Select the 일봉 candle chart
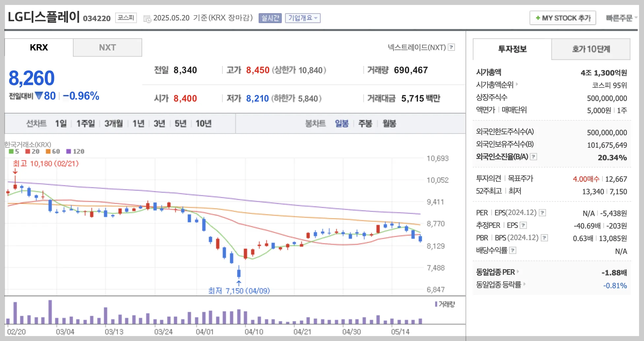 (x=342, y=124)
